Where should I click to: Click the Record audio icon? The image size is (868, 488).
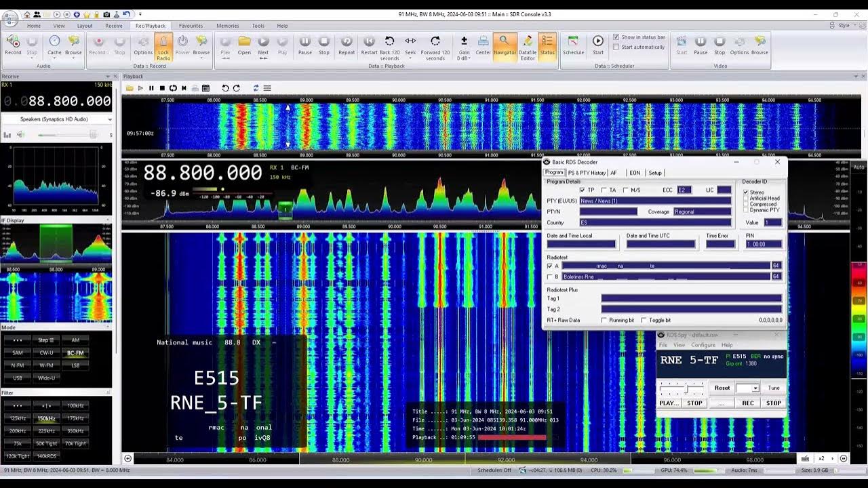13,42
